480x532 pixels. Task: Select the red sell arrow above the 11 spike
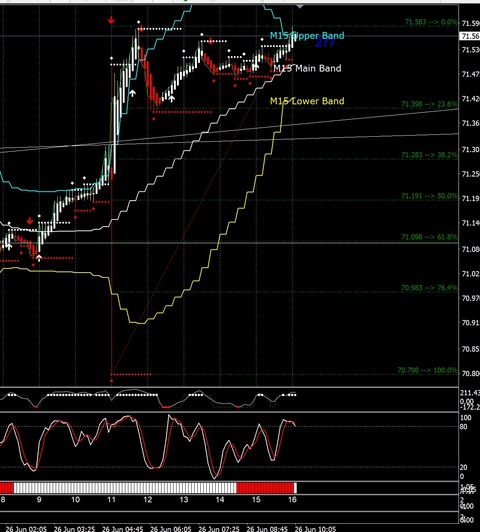pos(111,21)
